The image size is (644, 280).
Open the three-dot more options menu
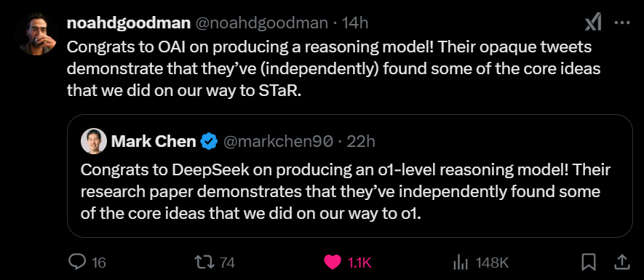[x=622, y=23]
